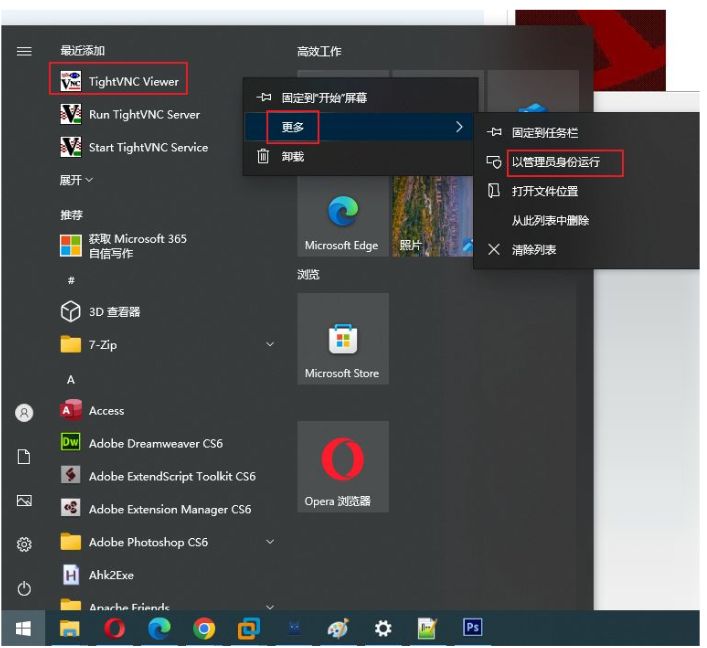Open the Adobe Photoshop CS6 folder
The width and height of the screenshot is (707, 648).
[x=168, y=542]
